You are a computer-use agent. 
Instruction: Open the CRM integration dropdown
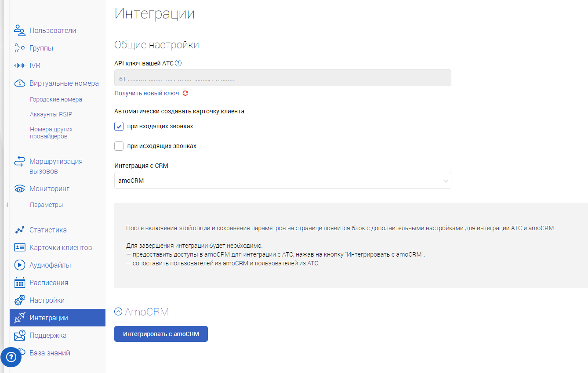tap(283, 181)
